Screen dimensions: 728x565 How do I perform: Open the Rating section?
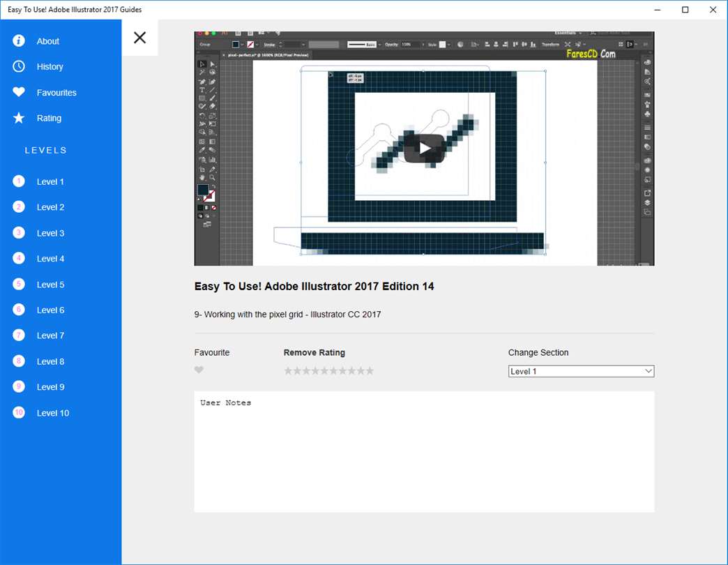49,118
